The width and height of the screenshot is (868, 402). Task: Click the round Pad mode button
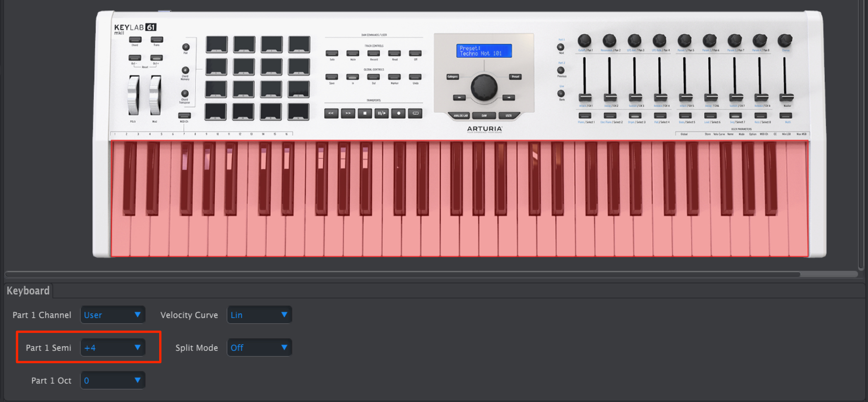(x=186, y=47)
